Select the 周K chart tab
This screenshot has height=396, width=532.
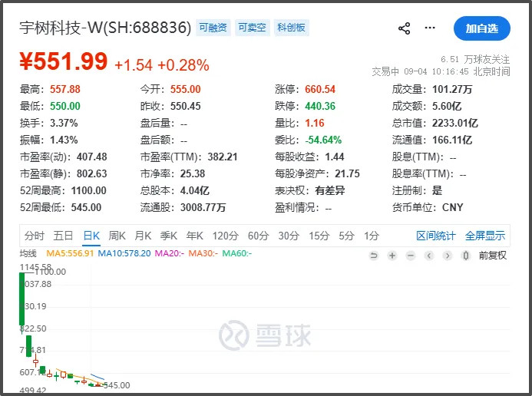click(x=117, y=236)
